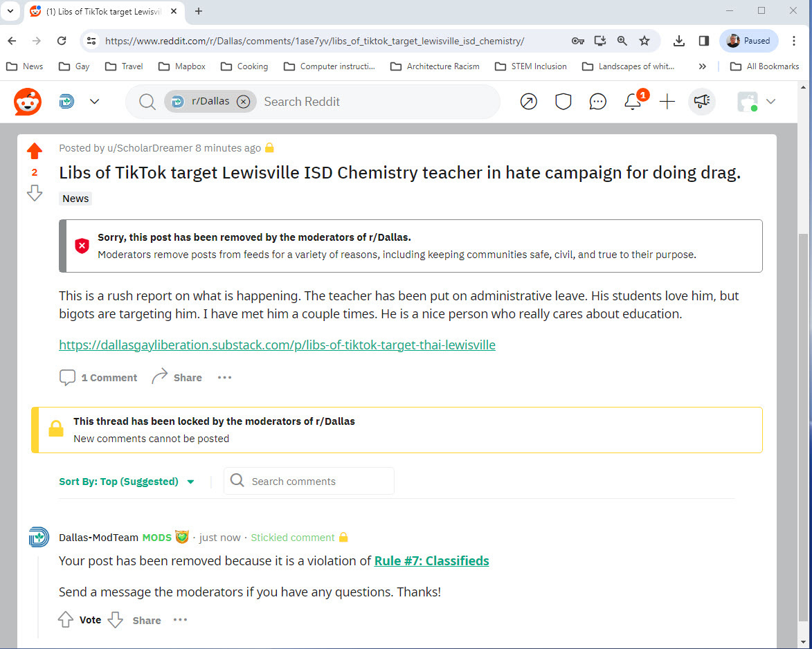Open the Moderation shield icon
This screenshot has width=812, height=649.
click(x=563, y=102)
